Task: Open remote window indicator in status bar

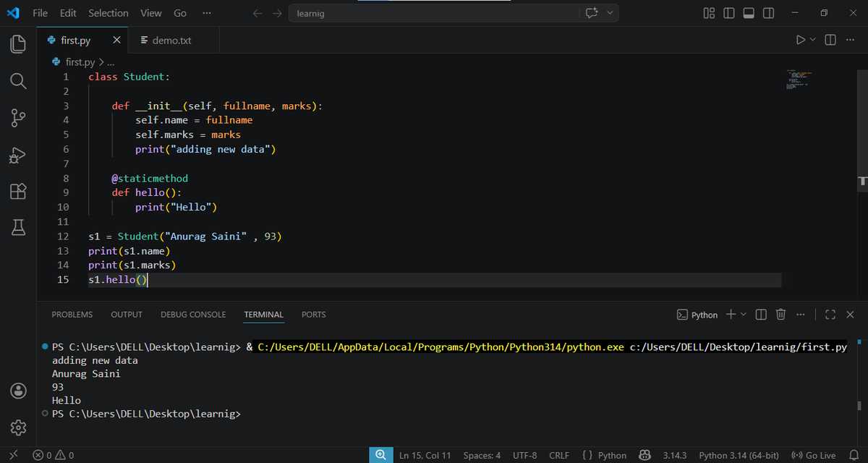Action: click(x=12, y=455)
